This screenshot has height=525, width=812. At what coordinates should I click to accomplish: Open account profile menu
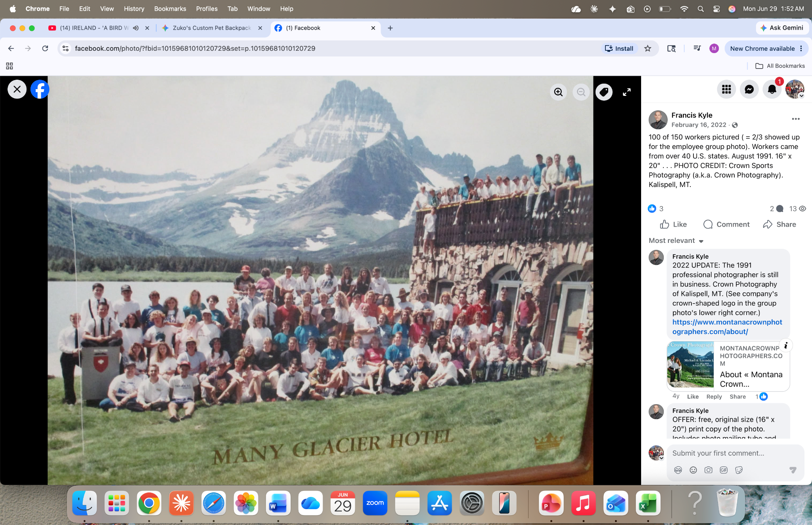click(795, 90)
